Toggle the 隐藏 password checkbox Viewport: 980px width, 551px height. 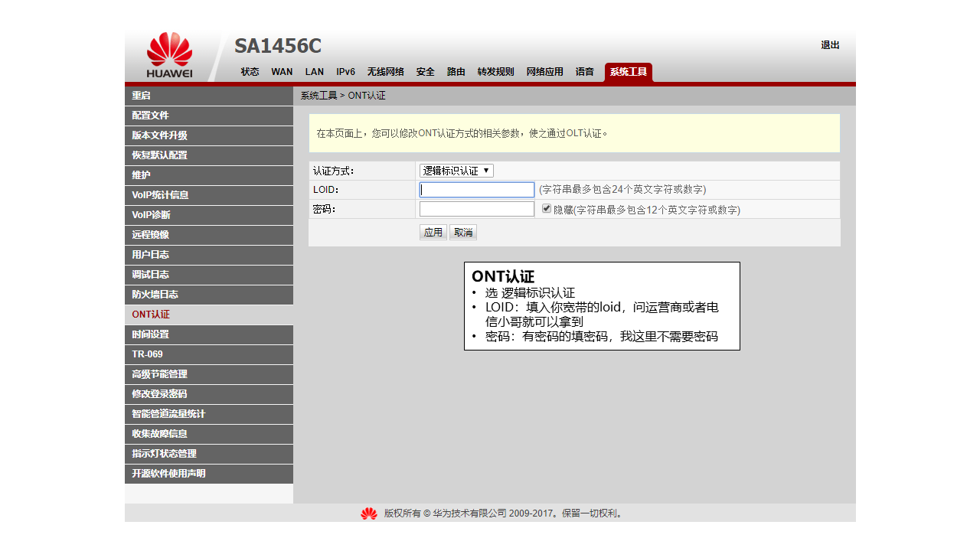[547, 208]
